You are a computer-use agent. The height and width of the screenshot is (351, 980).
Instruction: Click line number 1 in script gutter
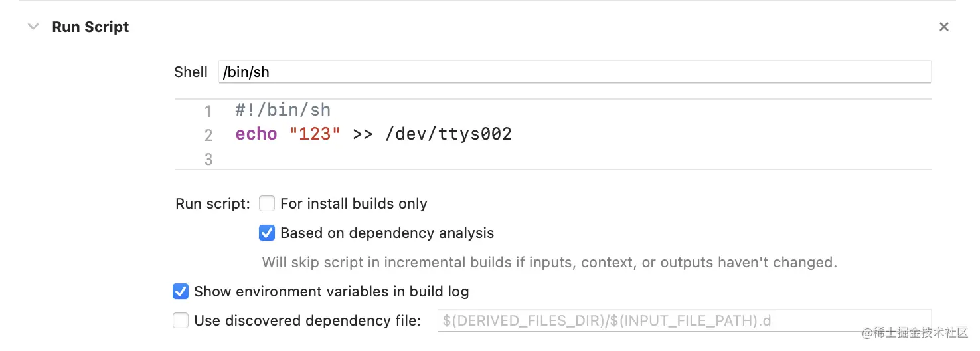coord(208,111)
